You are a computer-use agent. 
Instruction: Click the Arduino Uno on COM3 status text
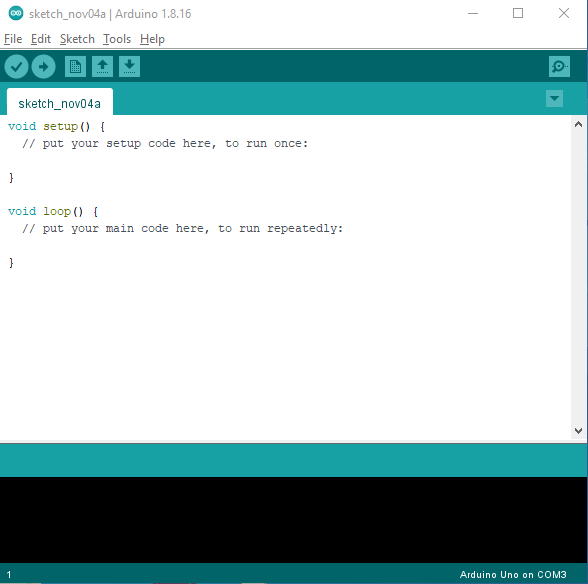tap(513, 574)
